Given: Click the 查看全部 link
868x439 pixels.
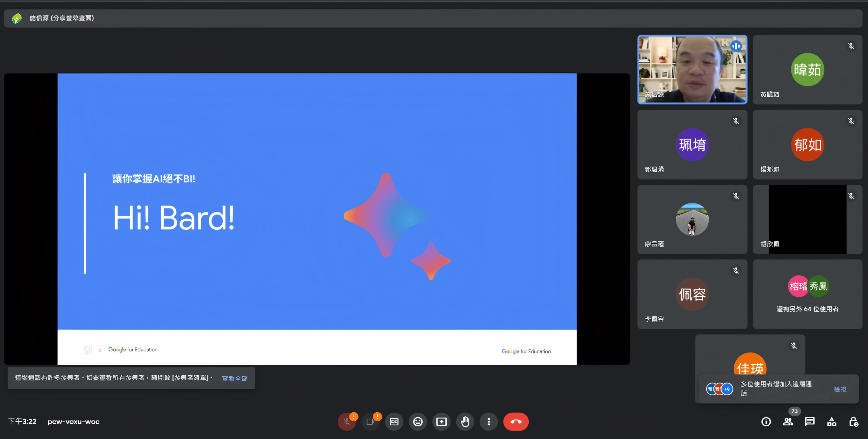Looking at the screenshot, I should (x=235, y=378).
